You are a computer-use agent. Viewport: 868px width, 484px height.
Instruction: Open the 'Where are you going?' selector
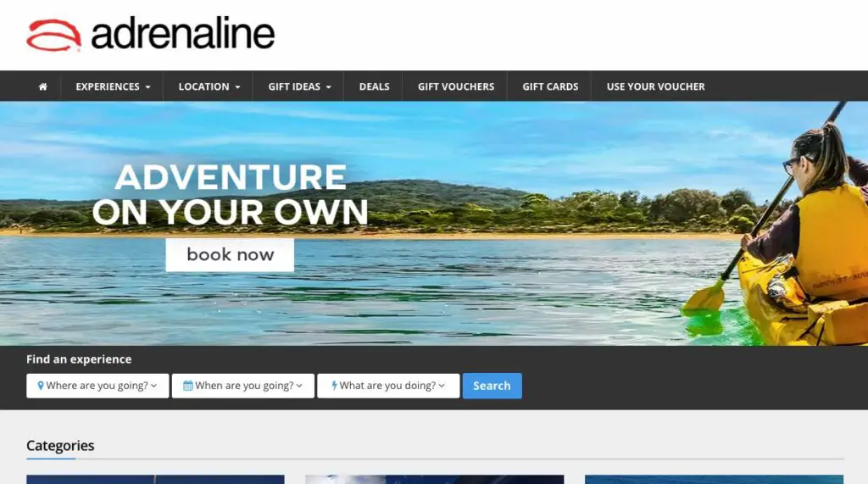[97, 386]
